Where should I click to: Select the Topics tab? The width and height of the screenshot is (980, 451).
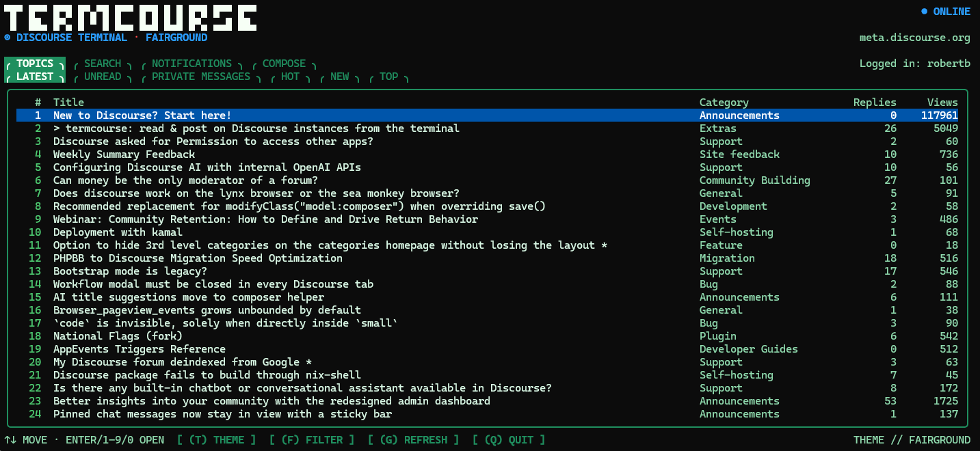tap(35, 64)
